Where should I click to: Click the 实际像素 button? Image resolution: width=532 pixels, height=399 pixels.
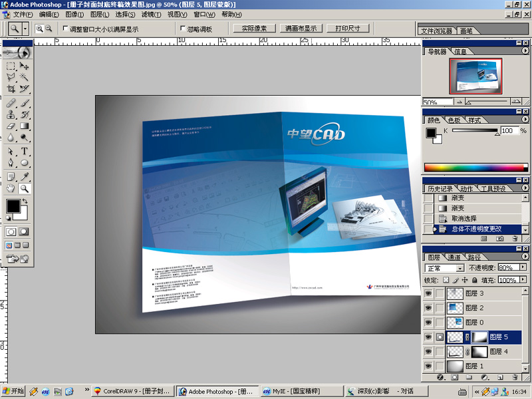[x=254, y=29]
